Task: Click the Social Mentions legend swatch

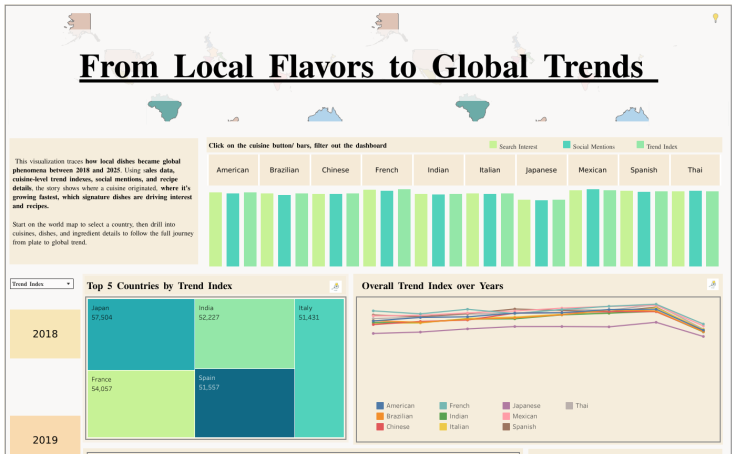Action: [567, 145]
